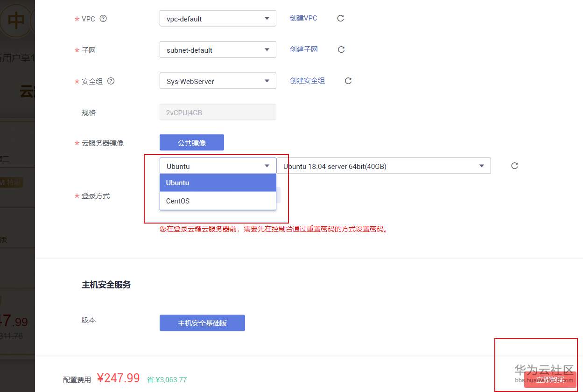583x392 pixels.
Task: Refresh the 子网 subnet list
Action: pos(341,49)
